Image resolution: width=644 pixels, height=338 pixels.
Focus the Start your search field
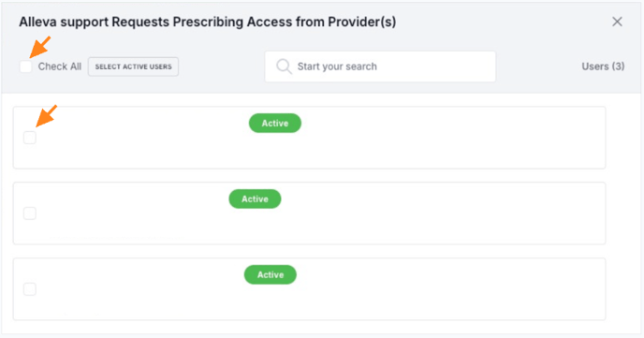(380, 66)
